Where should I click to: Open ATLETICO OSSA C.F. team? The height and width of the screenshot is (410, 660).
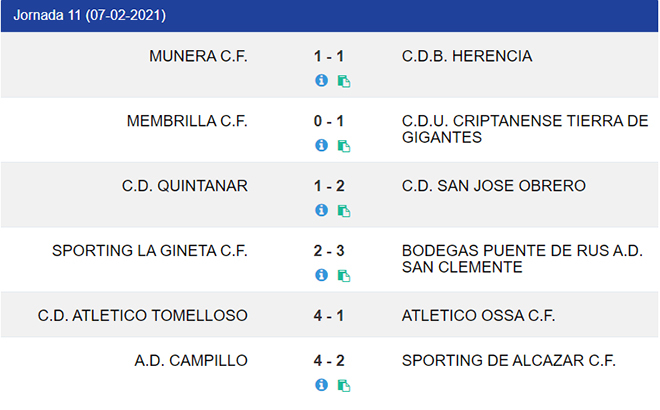[x=479, y=315]
